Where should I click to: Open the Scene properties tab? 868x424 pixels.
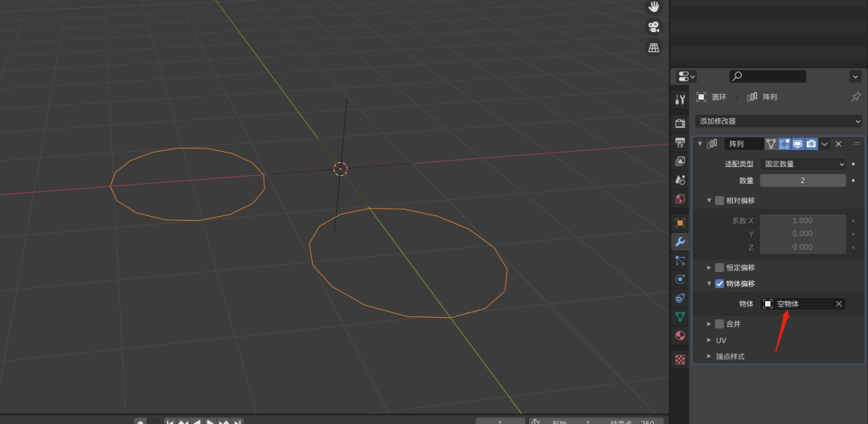[681, 180]
